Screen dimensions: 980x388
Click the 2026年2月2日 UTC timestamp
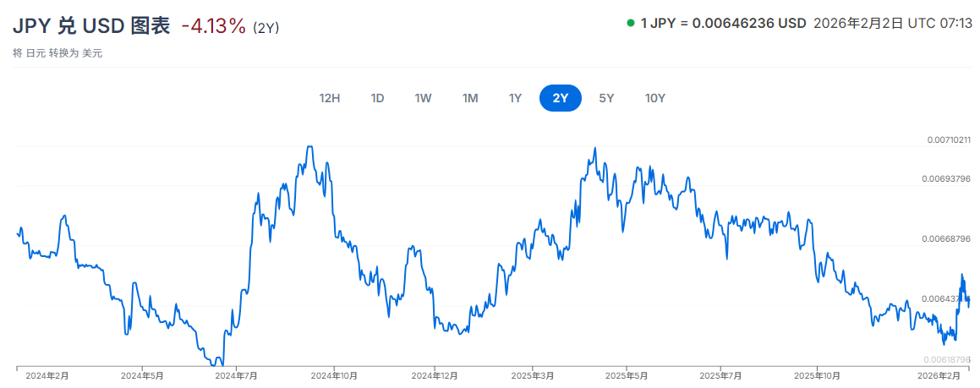891,23
